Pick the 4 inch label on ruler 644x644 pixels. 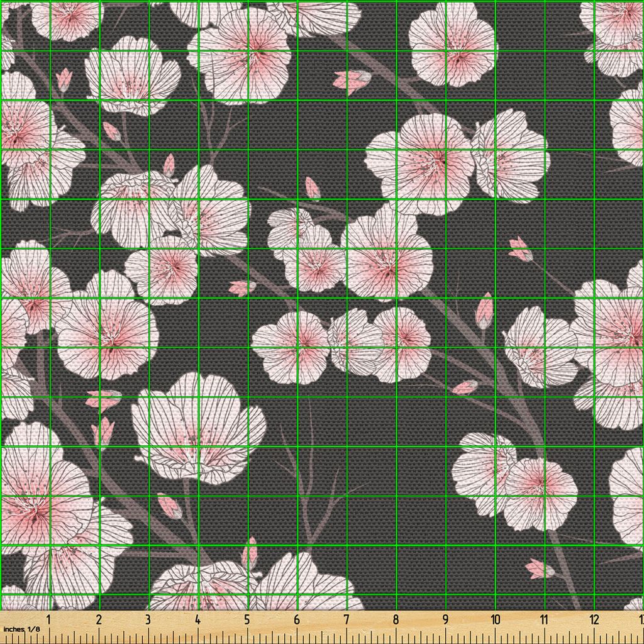pyautogui.click(x=197, y=620)
